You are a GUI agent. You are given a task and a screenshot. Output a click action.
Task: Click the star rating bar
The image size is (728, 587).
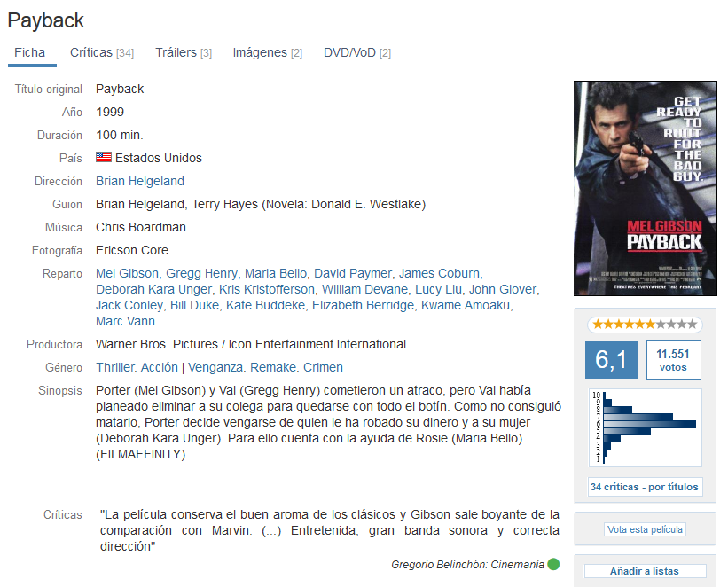645,325
